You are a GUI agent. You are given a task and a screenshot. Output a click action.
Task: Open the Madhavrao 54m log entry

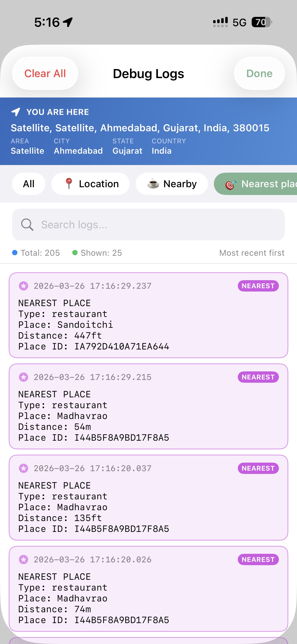point(148,416)
